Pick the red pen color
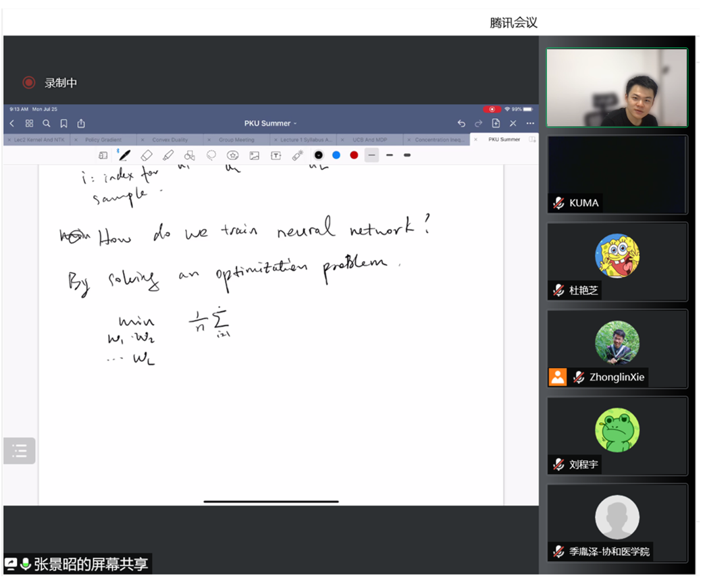This screenshot has width=705, height=588. [354, 155]
